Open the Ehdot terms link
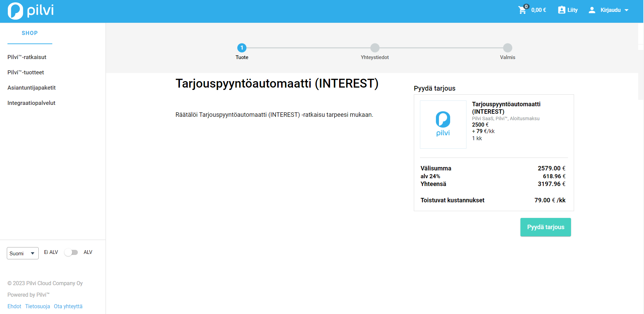Screen dimensions: 644x314 click(14, 306)
